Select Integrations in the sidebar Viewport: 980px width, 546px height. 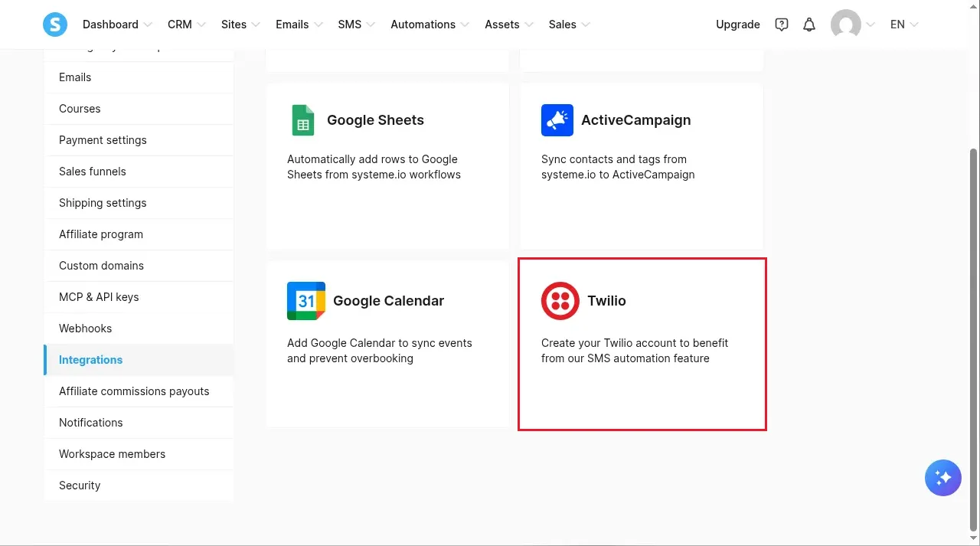[139, 360]
